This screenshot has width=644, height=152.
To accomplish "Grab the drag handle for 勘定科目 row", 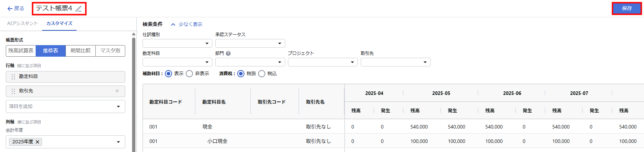I will (x=13, y=77).
